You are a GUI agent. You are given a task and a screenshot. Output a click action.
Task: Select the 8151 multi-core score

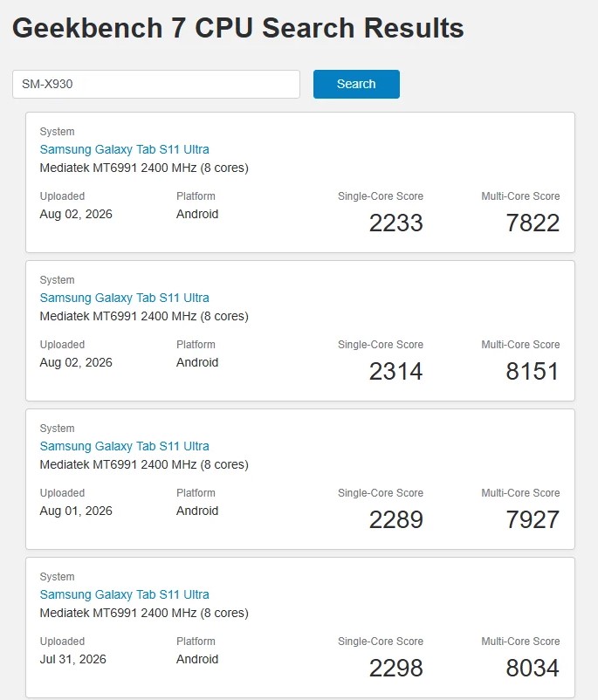pyautogui.click(x=533, y=371)
